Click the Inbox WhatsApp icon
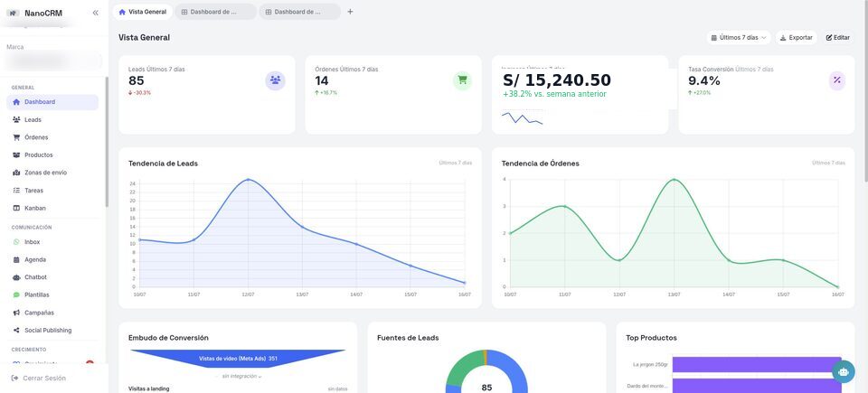Image resolution: width=868 pixels, height=393 pixels. pyautogui.click(x=16, y=242)
